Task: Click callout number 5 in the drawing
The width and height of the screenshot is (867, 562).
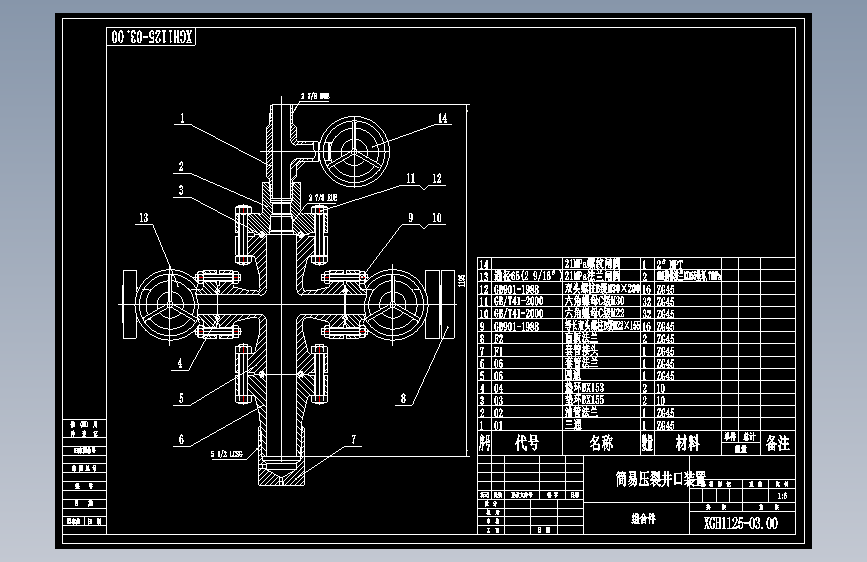Action: pyautogui.click(x=181, y=398)
